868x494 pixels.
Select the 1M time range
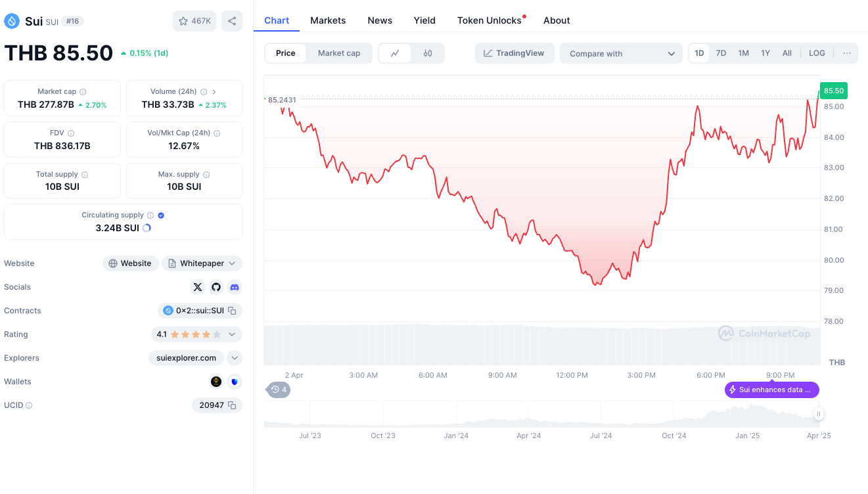pyautogui.click(x=743, y=53)
